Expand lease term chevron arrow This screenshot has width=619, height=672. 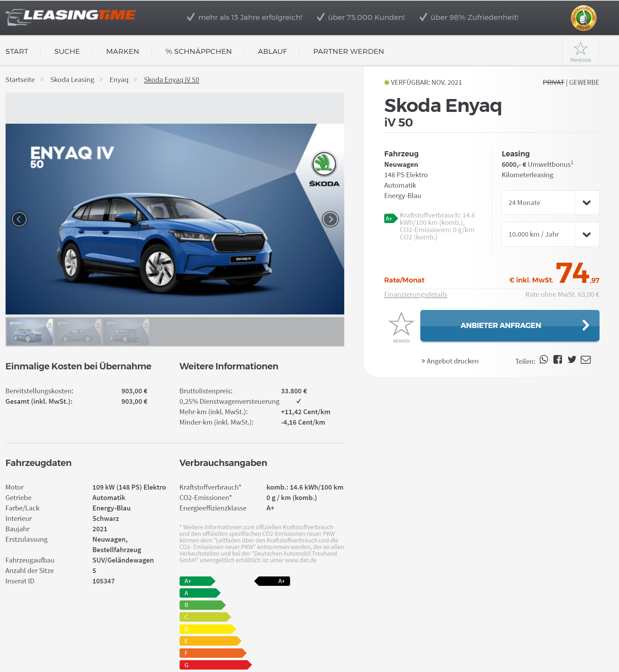pos(587,203)
